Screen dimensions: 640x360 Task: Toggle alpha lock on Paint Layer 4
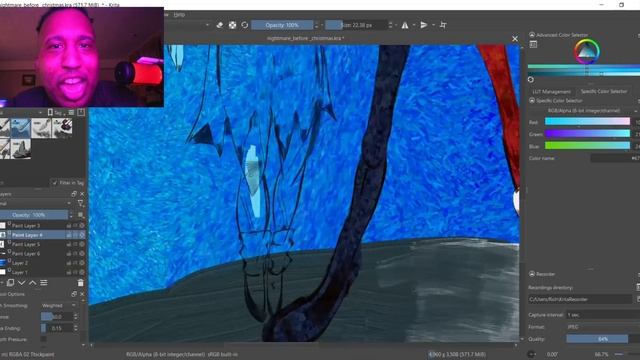tap(82, 235)
